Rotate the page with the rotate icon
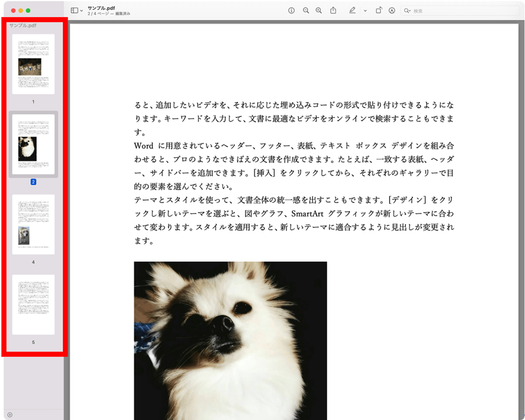 point(379,10)
